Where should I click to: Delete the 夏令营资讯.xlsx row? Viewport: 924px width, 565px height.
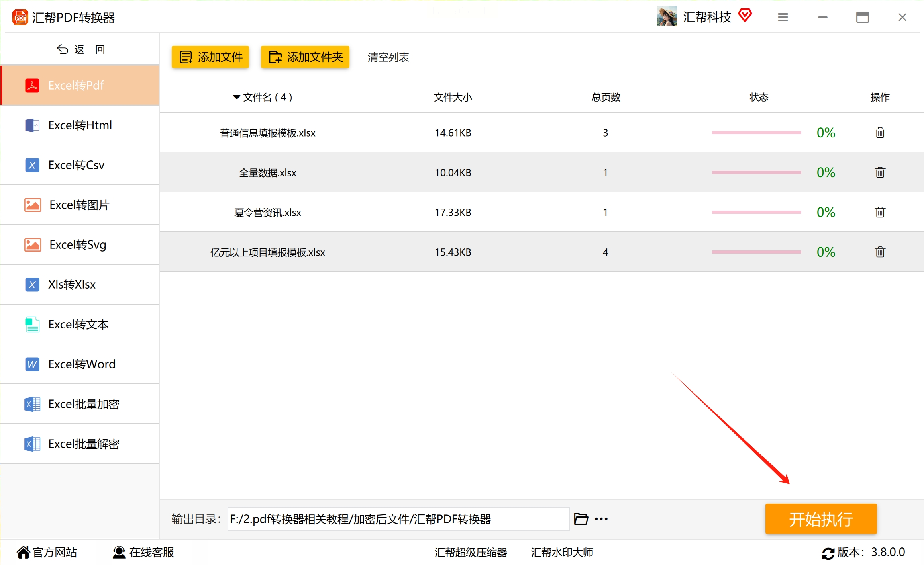tap(880, 212)
